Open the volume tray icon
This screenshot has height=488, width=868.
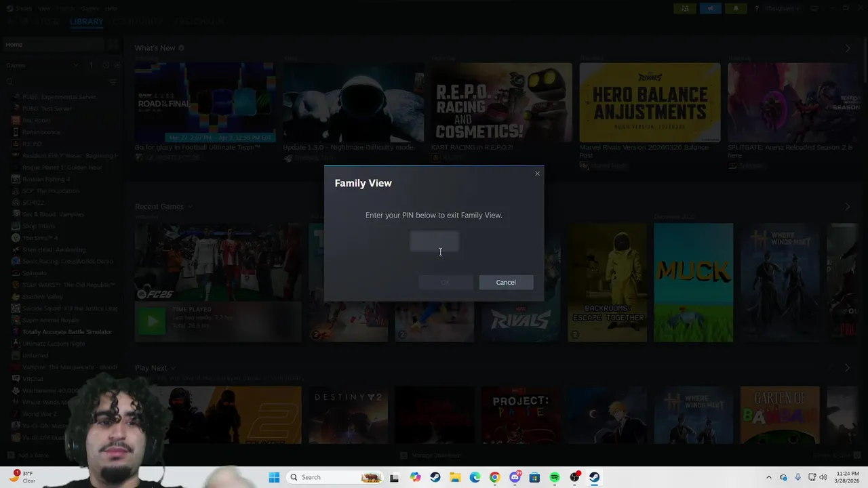[x=823, y=477]
